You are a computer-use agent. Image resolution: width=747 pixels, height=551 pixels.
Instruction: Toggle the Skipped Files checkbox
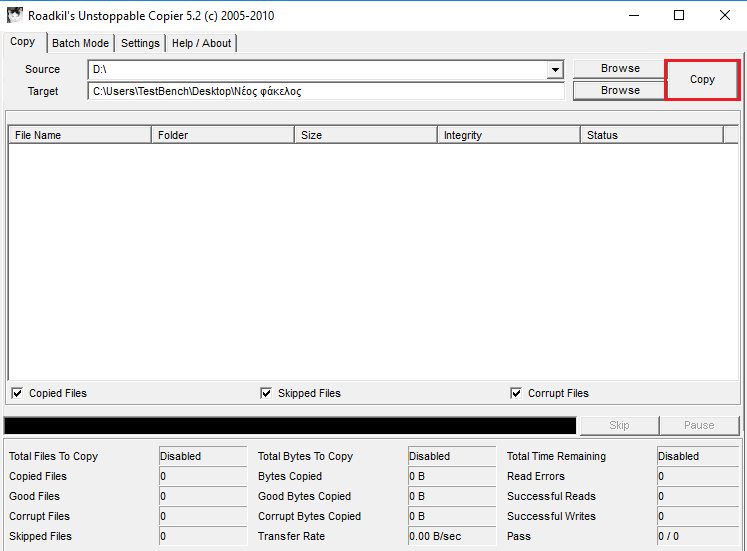[266, 393]
